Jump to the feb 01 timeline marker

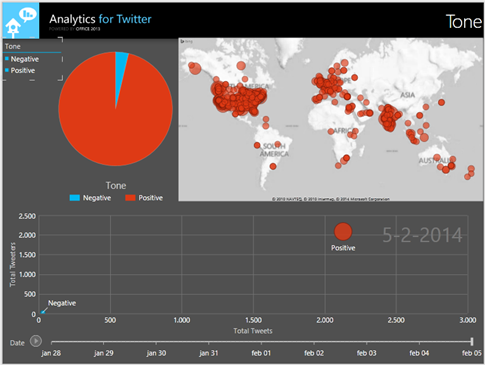(261, 353)
